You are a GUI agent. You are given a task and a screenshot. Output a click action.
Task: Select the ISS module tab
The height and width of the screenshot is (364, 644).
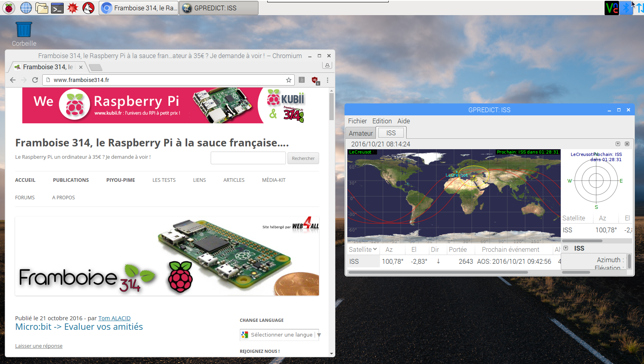(391, 133)
